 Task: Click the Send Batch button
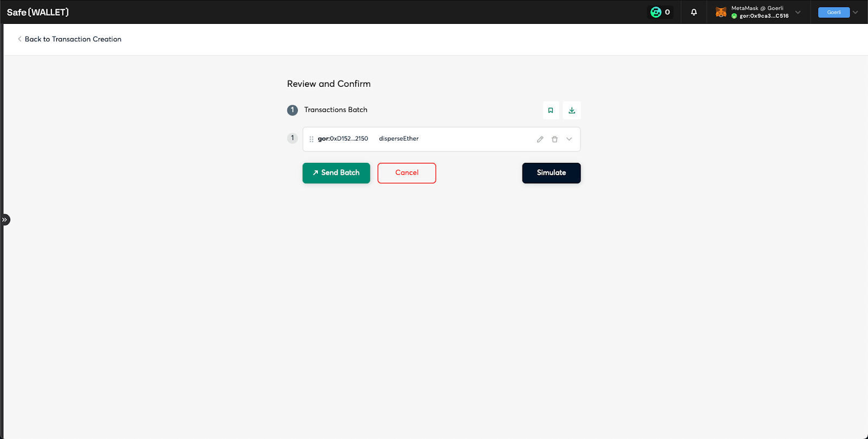336,173
